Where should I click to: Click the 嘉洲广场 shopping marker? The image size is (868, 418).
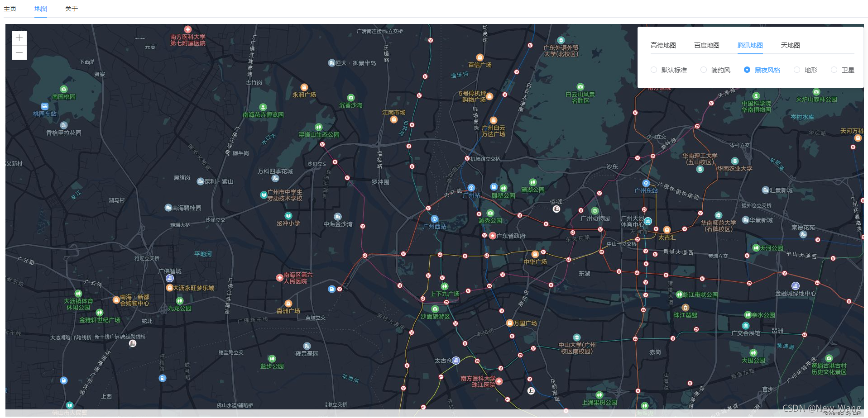click(288, 304)
